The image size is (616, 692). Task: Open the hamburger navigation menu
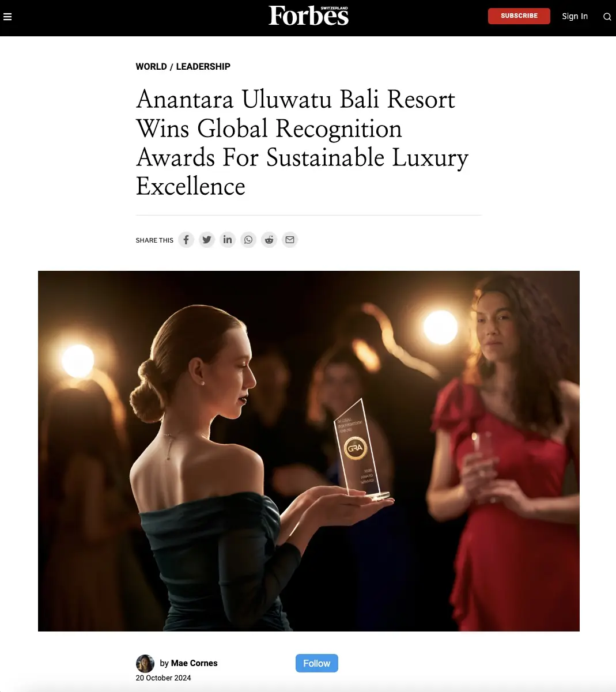7,17
